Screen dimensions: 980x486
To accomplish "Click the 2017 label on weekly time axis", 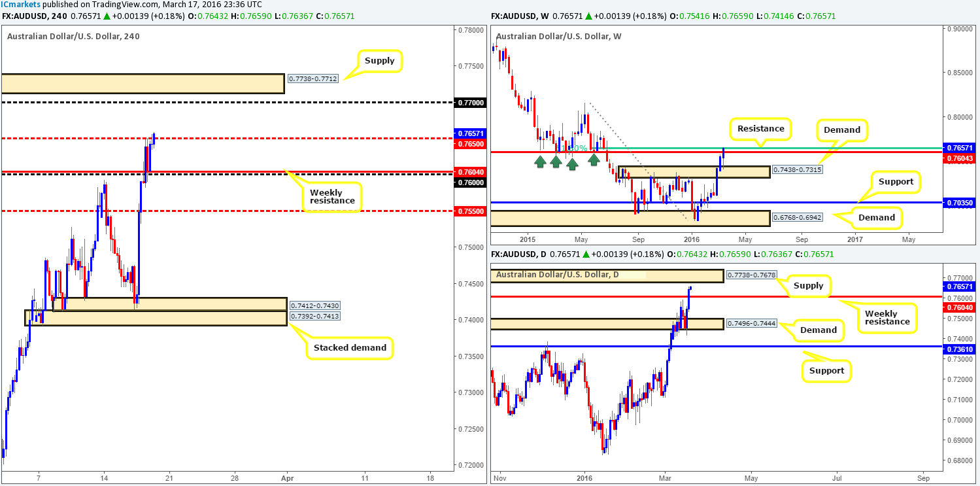I will click(x=854, y=240).
